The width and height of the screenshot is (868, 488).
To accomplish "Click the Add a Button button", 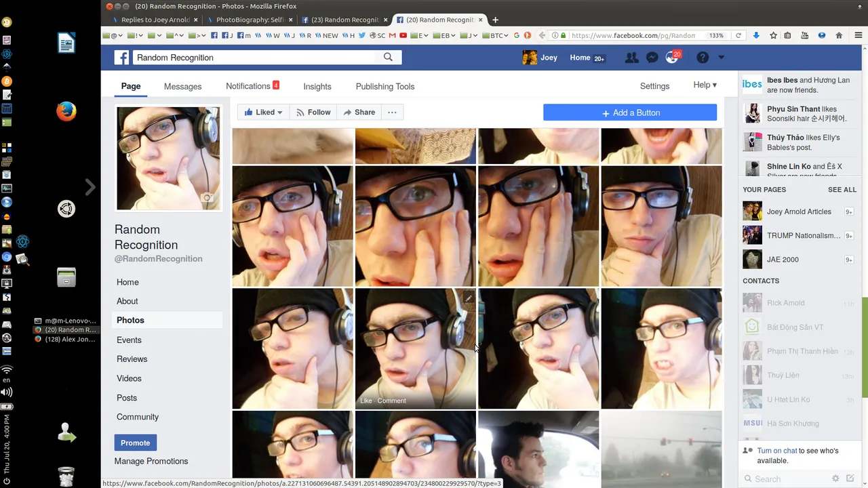I will tap(630, 113).
